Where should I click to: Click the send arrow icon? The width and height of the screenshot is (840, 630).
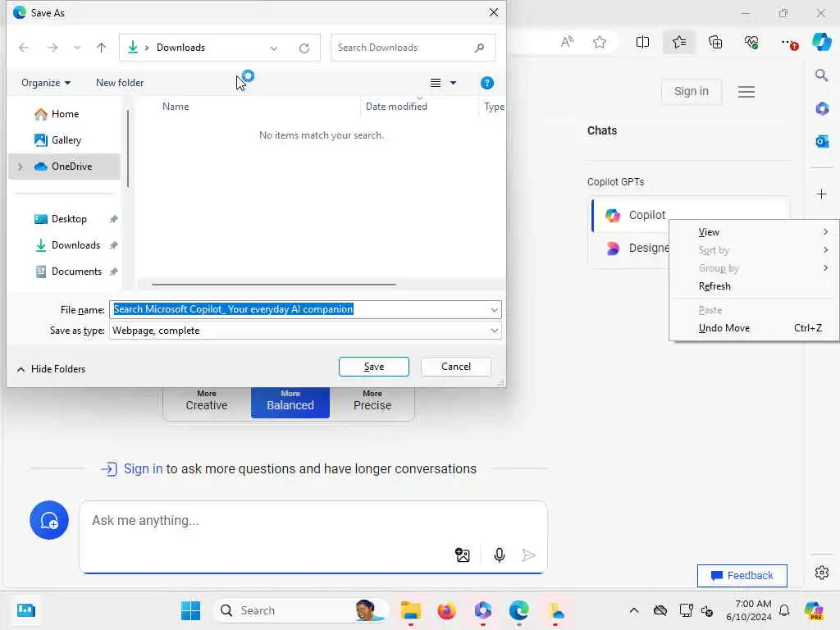point(529,555)
